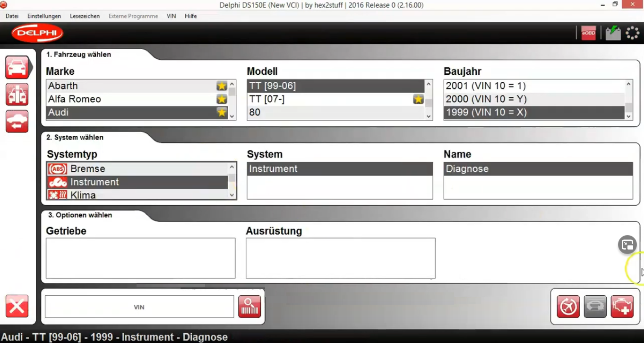Open the VIN menu
The width and height of the screenshot is (644, 343).
pos(171,16)
